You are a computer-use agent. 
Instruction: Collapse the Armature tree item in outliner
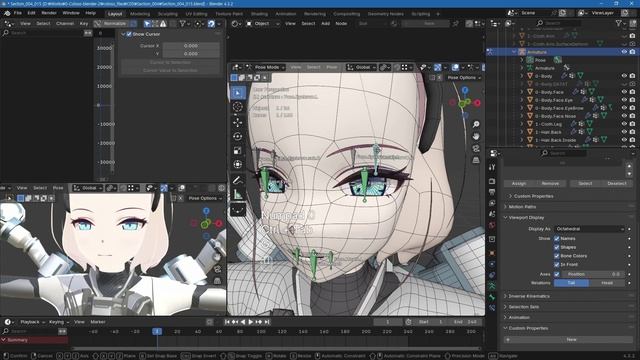coord(514,52)
